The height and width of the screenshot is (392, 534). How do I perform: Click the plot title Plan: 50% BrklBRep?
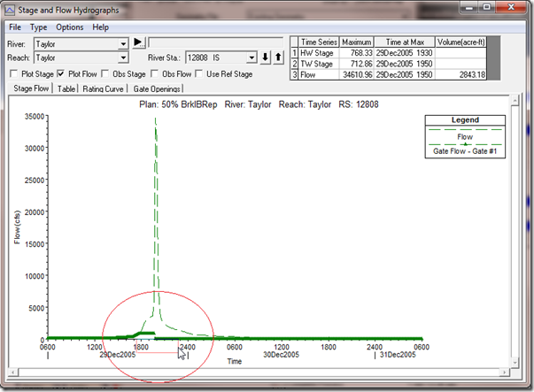coord(178,104)
